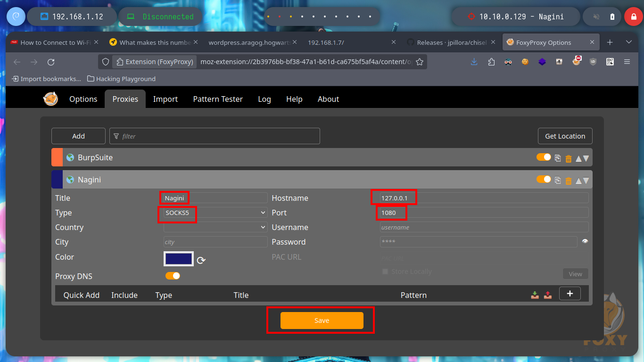The height and width of the screenshot is (362, 644).
Task: Click the Username input field
Action: click(x=484, y=227)
